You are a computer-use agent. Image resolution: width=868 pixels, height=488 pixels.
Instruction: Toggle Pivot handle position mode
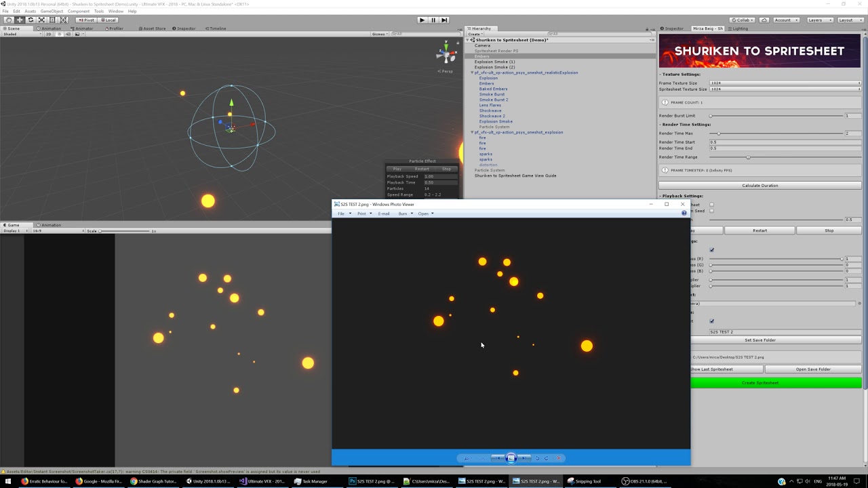pos(85,20)
